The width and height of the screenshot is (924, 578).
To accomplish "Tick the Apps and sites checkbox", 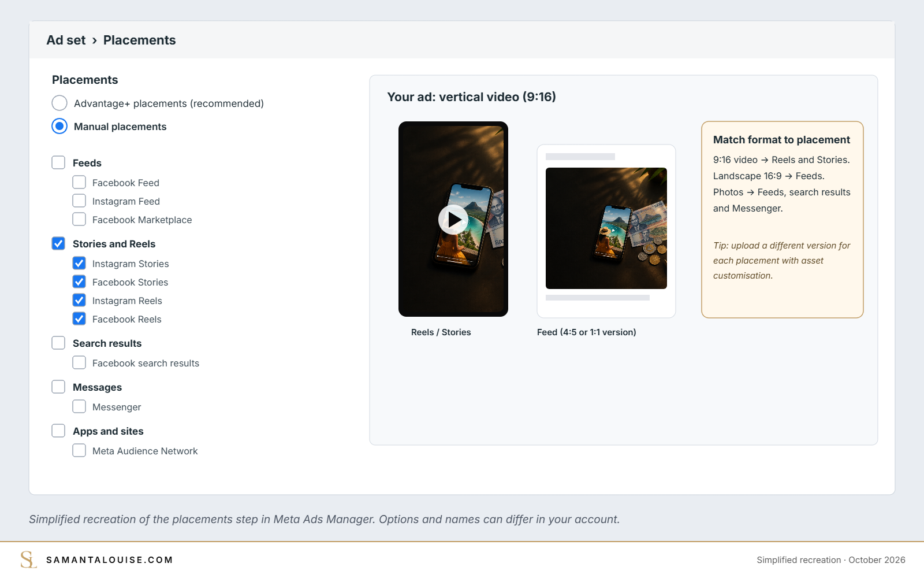I will [58, 431].
